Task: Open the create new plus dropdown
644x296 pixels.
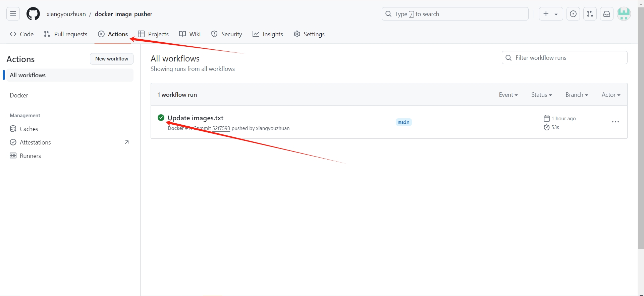Action: pos(550,14)
